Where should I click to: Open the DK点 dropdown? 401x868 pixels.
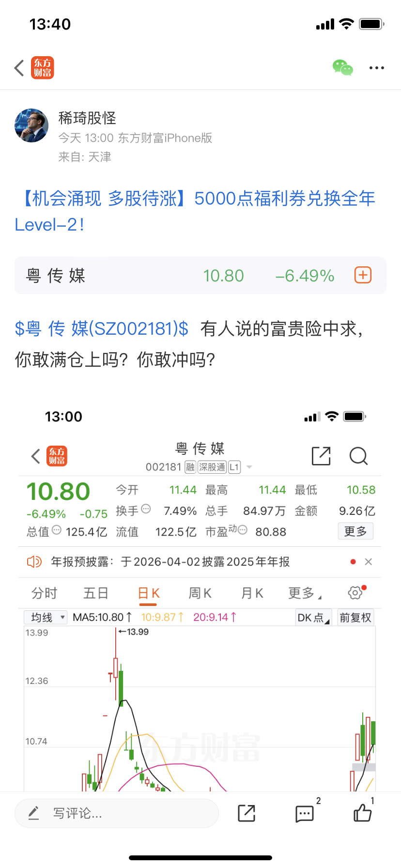pyautogui.click(x=313, y=618)
